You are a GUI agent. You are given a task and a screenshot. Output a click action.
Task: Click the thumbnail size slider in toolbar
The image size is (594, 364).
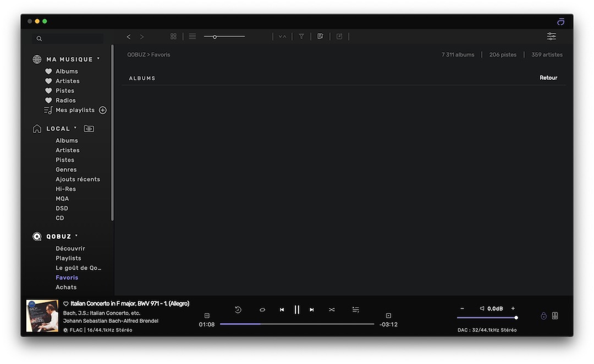(224, 37)
